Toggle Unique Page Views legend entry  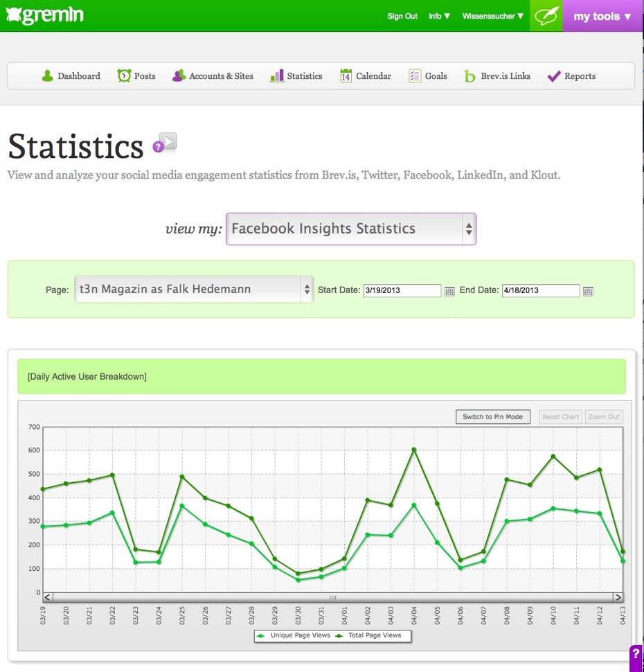(294, 635)
